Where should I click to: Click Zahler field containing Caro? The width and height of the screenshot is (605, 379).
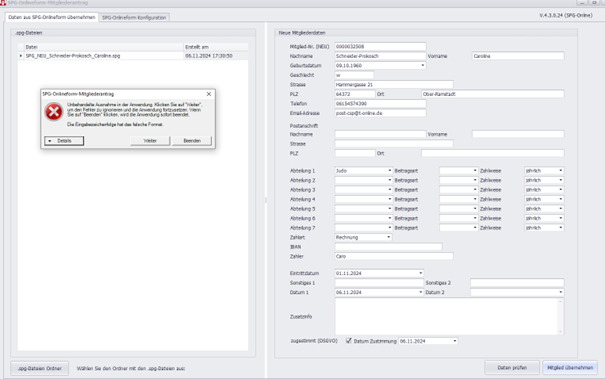(x=394, y=256)
